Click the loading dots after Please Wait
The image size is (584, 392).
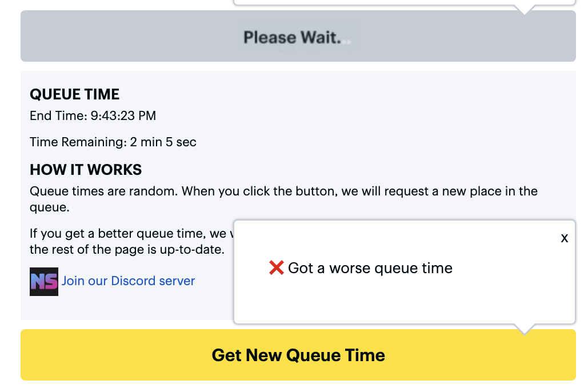(346, 42)
